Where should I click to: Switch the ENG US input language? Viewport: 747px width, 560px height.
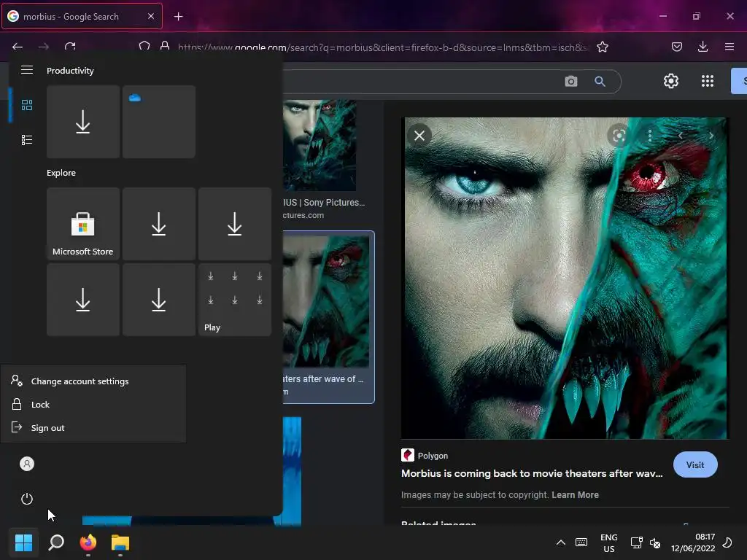click(609, 542)
